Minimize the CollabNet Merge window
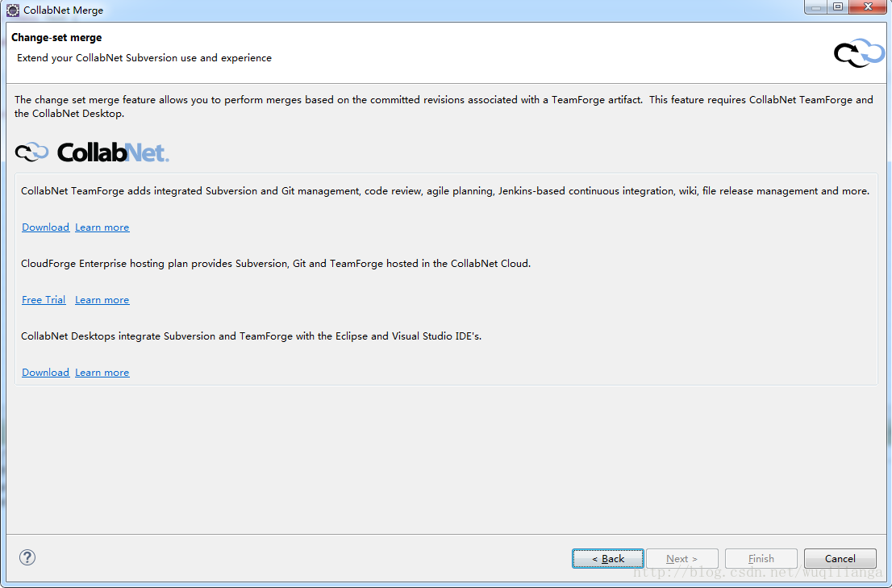This screenshot has height=588, width=892. 815,6
